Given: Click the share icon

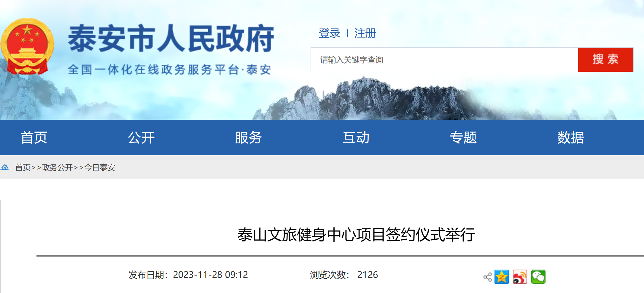Looking at the screenshot, I should (487, 277).
